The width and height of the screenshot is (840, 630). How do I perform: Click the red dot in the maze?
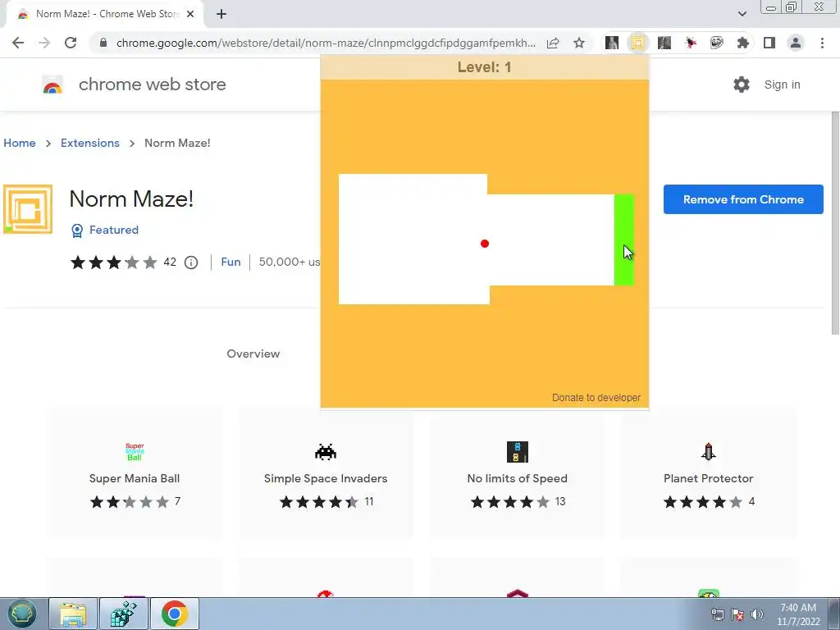485,244
